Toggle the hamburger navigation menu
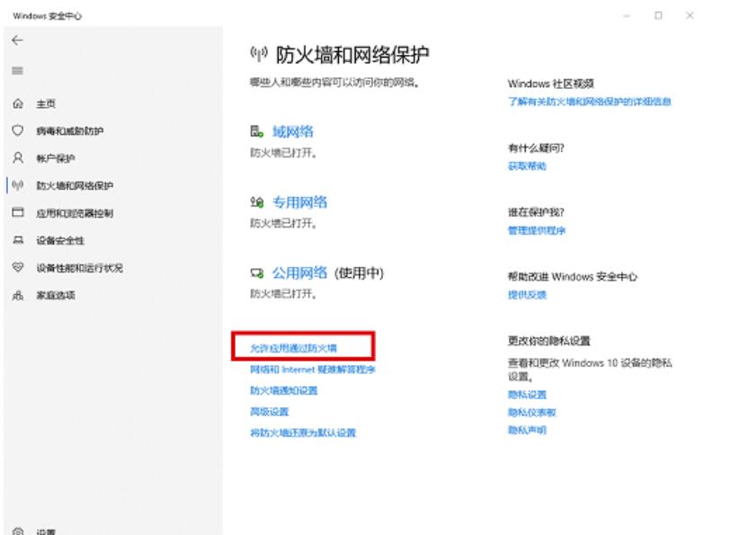Viewport: 756px width, 535px height. (17, 70)
